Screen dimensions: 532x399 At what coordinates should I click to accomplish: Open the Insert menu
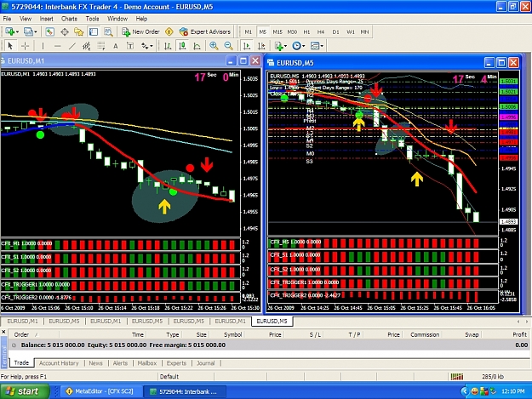(46, 19)
